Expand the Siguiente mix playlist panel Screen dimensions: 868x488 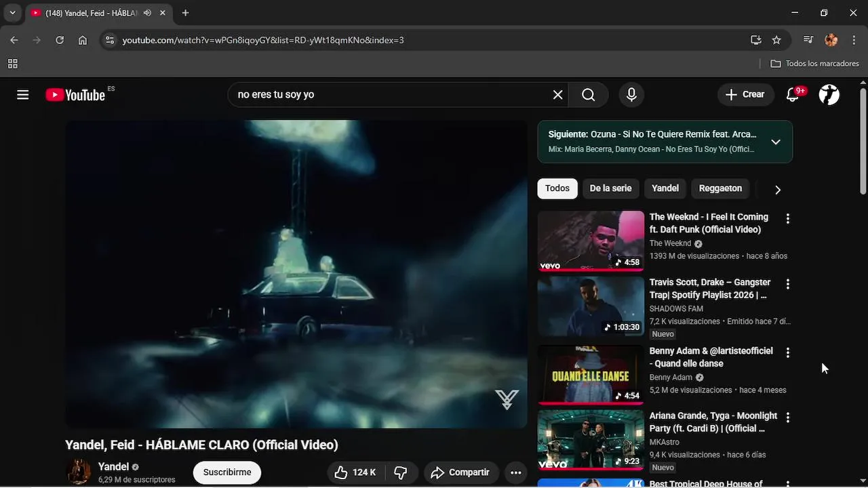point(776,142)
